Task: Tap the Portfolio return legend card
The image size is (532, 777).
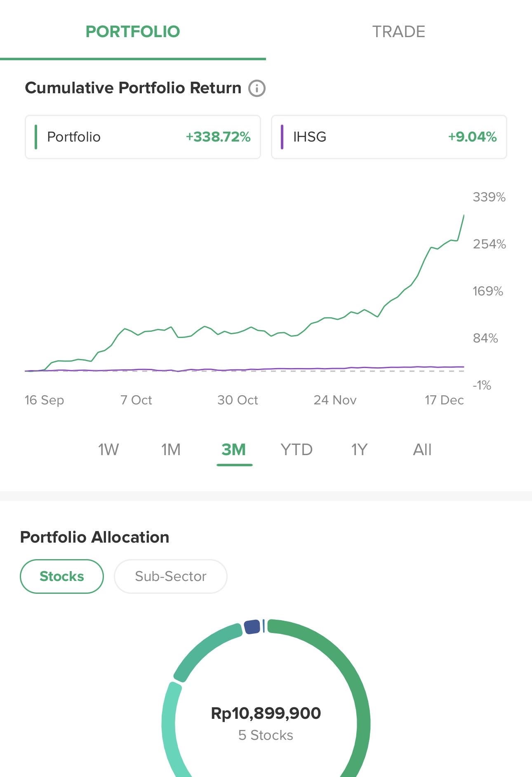Action: click(x=143, y=137)
